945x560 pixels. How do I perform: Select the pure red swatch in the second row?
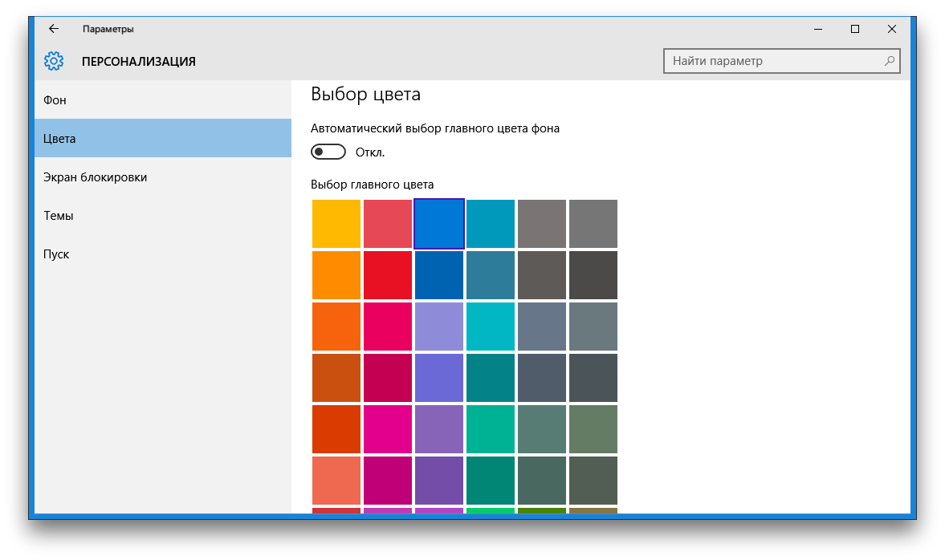point(388,275)
